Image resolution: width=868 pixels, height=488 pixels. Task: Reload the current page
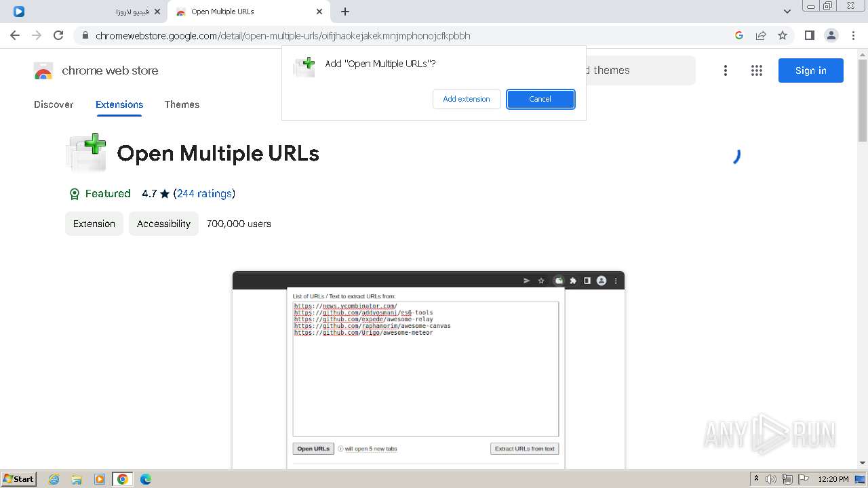[x=58, y=35]
